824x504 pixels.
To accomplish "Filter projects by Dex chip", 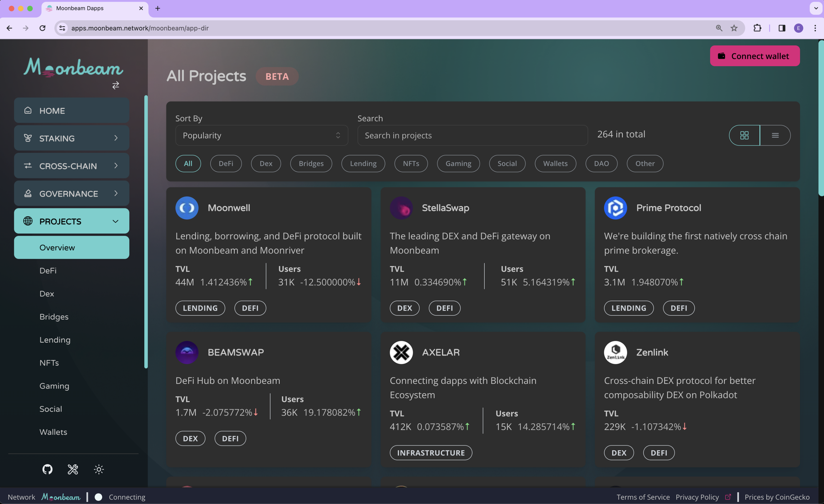I will (x=266, y=164).
